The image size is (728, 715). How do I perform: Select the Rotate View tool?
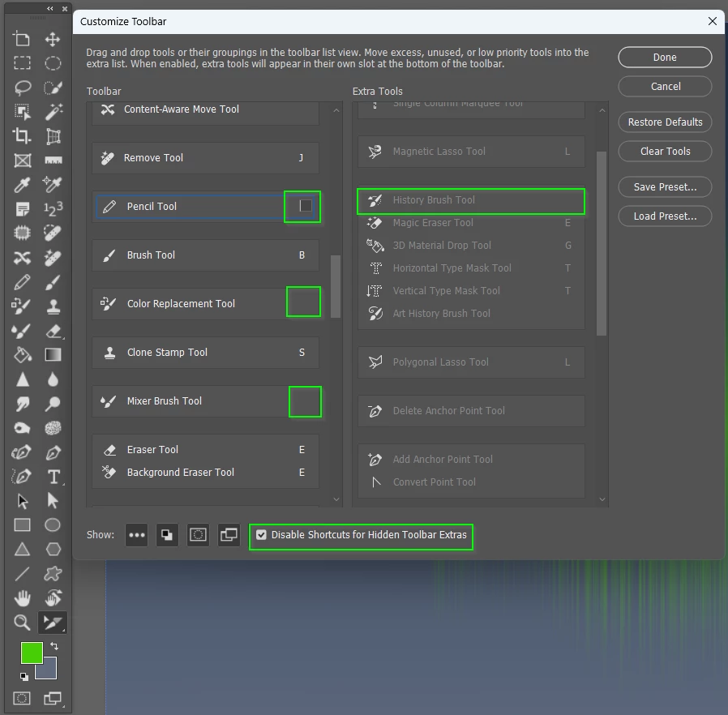53,598
